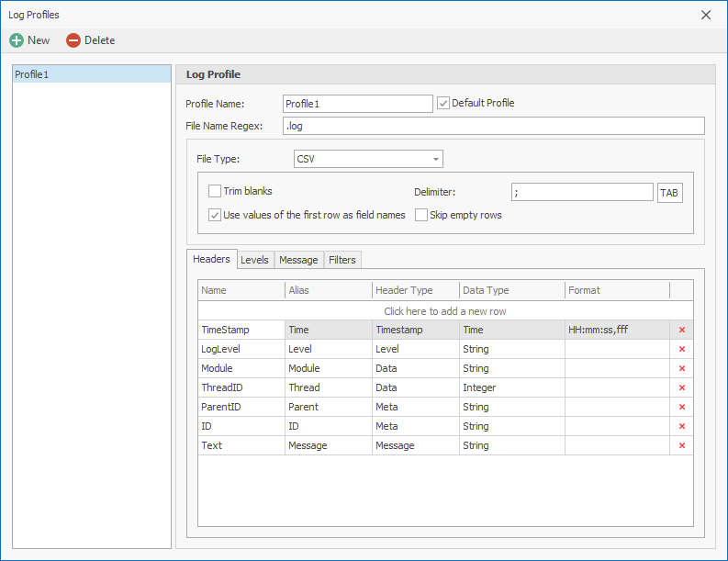Select the Message alias cell of Text row

[329, 445]
